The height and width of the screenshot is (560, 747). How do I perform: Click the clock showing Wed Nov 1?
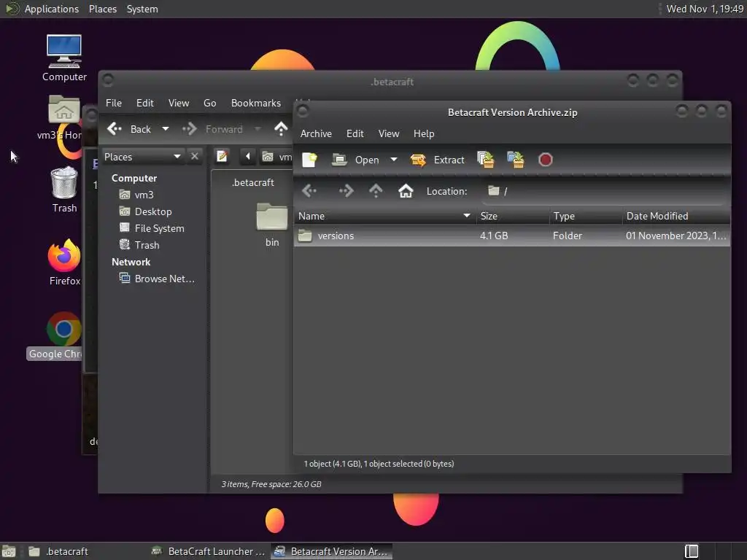tap(705, 9)
